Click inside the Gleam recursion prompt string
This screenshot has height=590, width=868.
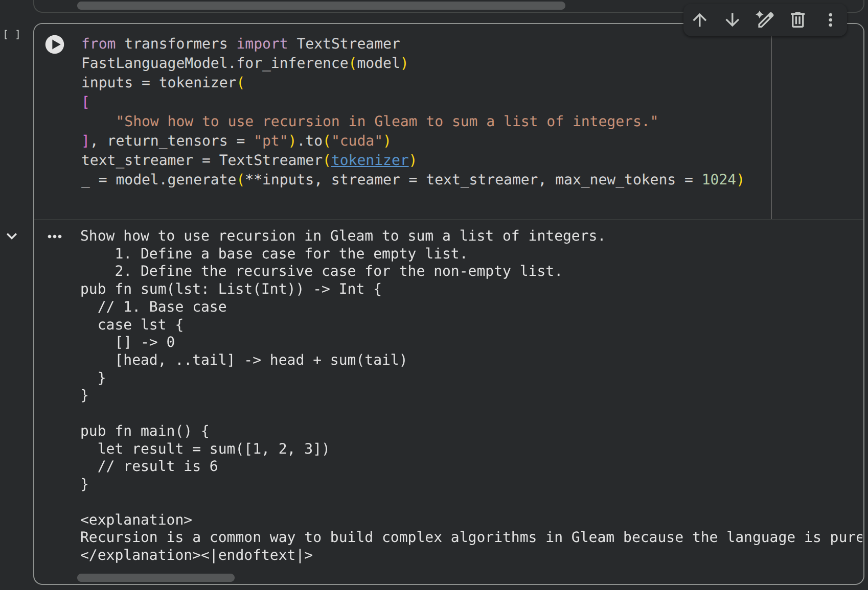[x=386, y=122]
